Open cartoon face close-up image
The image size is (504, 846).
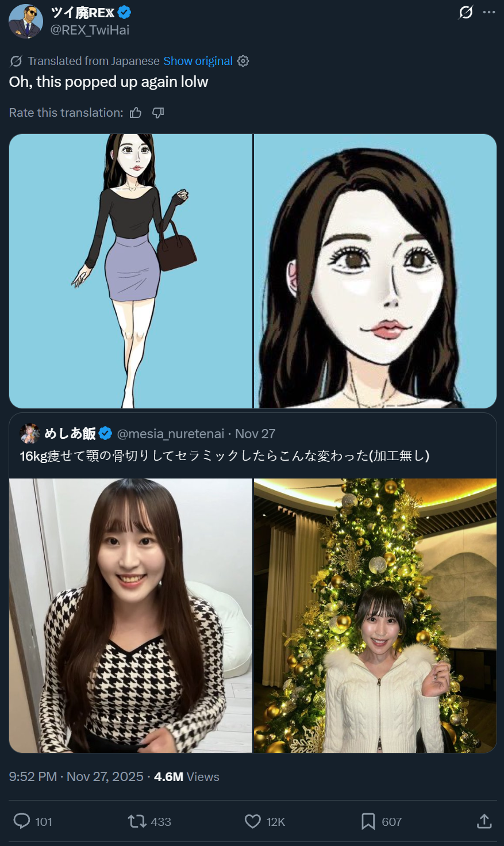coord(375,271)
